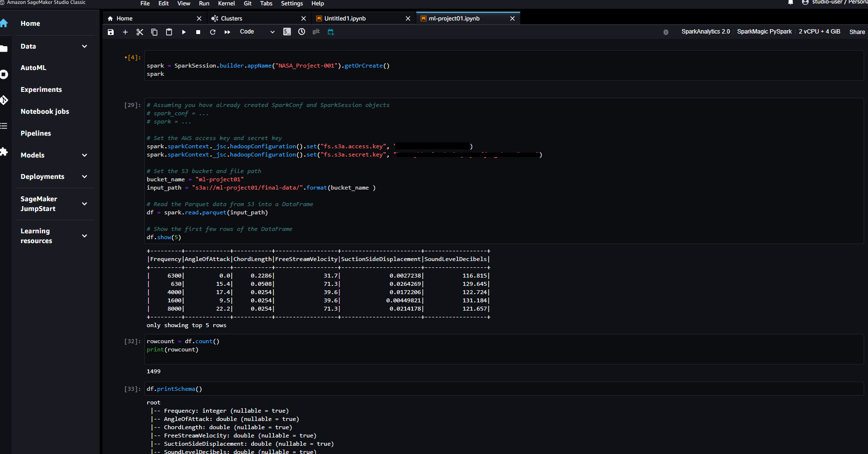This screenshot has height=454, width=868.
Task: Click the debugger bug icon
Action: click(666, 32)
